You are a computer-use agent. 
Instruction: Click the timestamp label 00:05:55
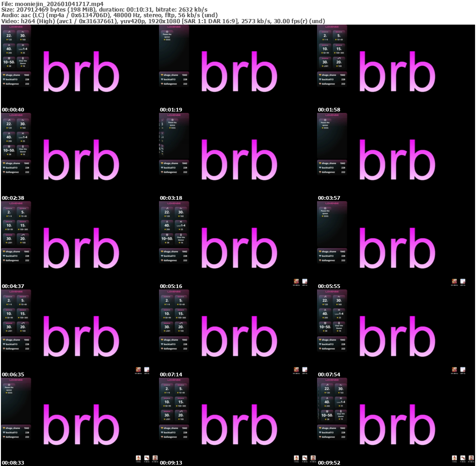[329, 286]
